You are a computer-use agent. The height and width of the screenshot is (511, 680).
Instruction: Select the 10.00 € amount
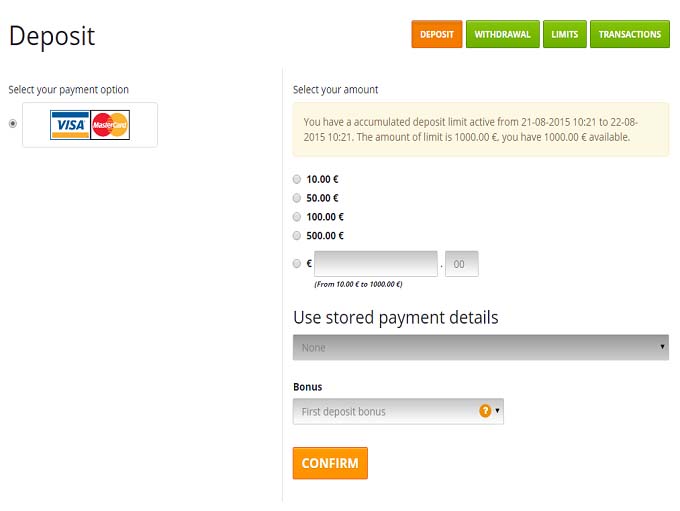297,179
